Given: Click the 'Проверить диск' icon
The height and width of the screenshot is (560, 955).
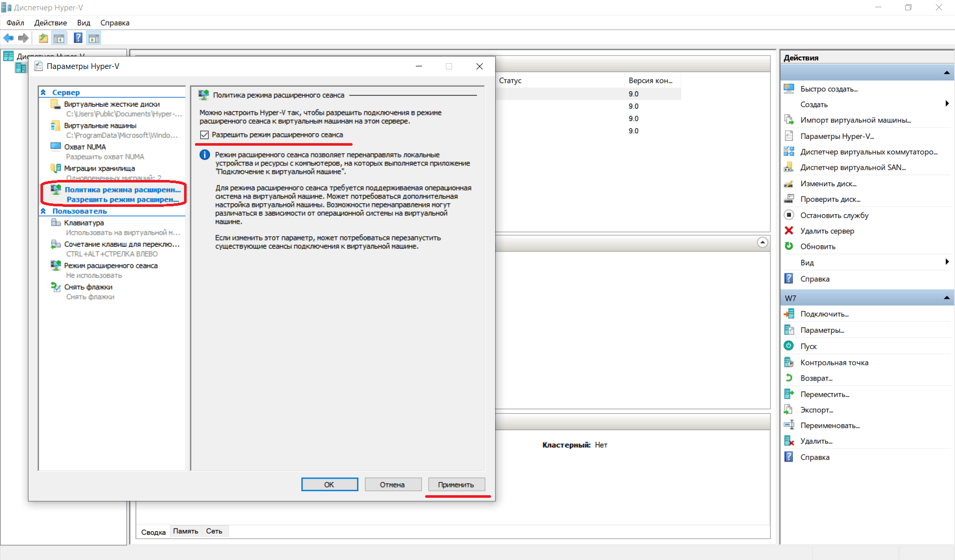Looking at the screenshot, I should [x=789, y=199].
